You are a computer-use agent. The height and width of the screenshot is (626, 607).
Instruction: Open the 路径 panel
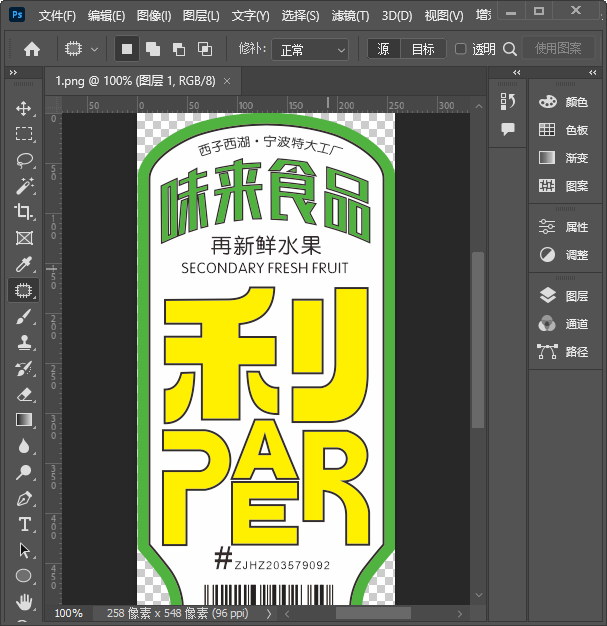(564, 352)
